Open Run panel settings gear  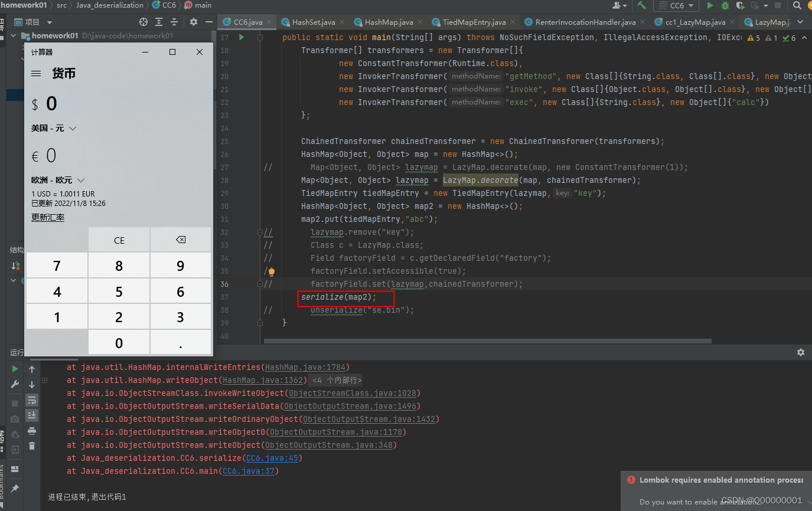click(801, 352)
